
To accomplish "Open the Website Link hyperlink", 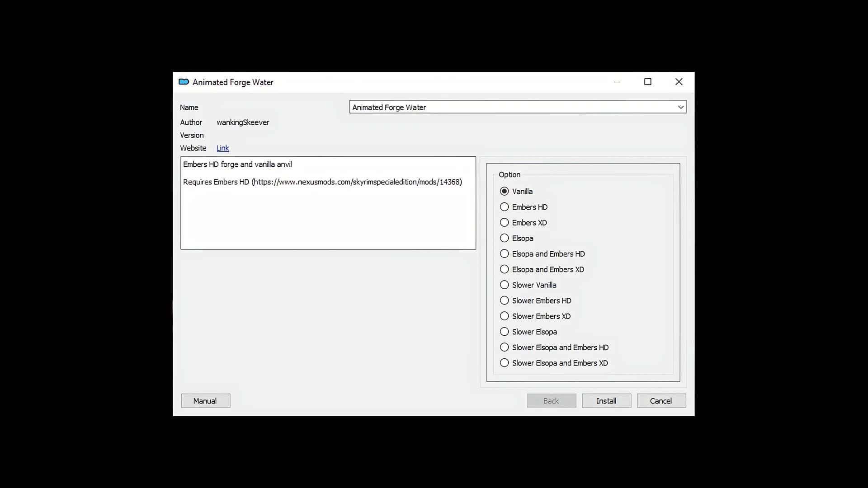I will point(222,148).
